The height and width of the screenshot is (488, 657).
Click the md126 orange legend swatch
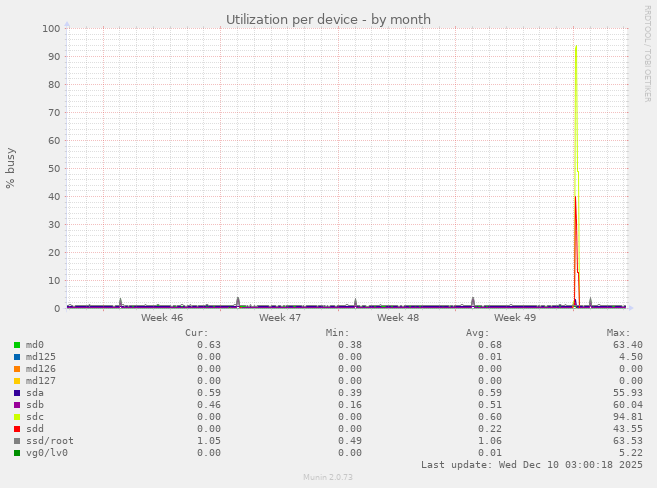[x=17, y=369]
